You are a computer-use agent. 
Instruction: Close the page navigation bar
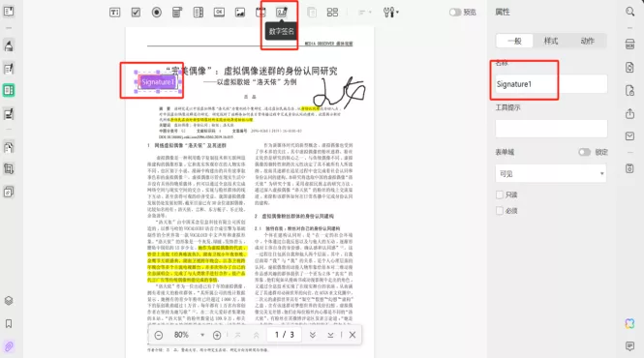click(x=353, y=335)
